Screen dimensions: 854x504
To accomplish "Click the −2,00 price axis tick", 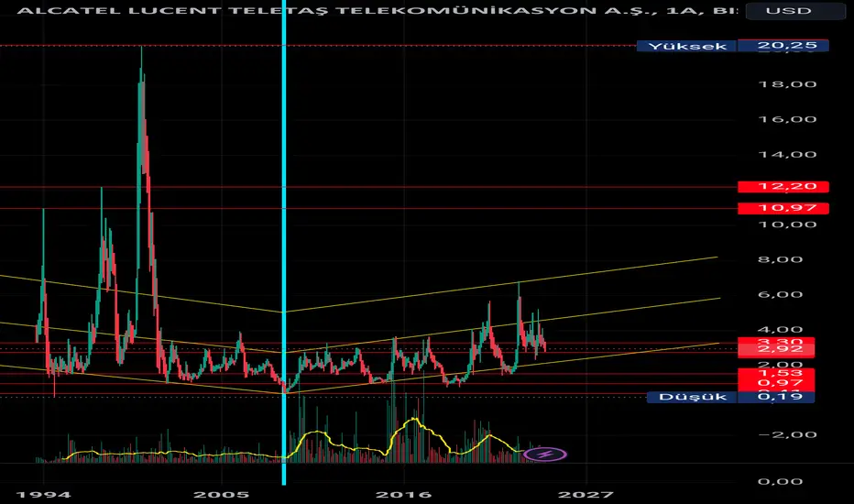I will (x=787, y=434).
